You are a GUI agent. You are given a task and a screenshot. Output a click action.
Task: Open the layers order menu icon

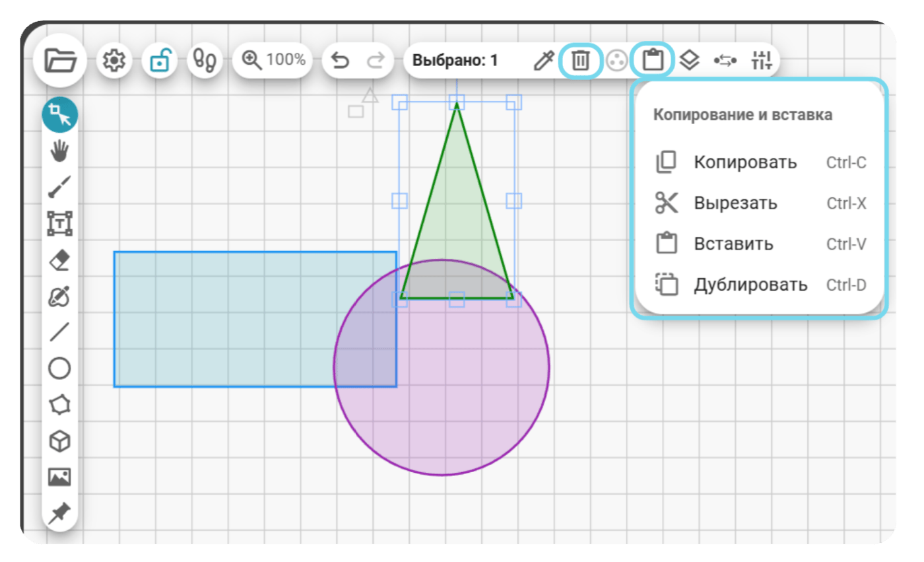689,61
